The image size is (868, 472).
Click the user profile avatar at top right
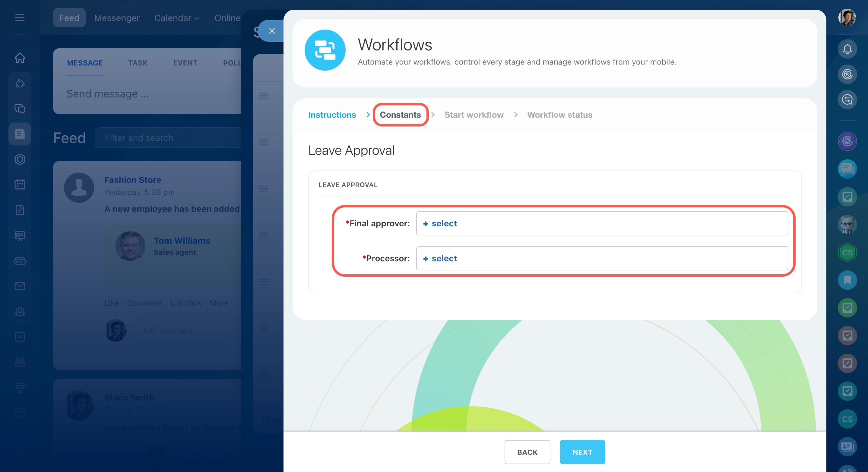847,18
